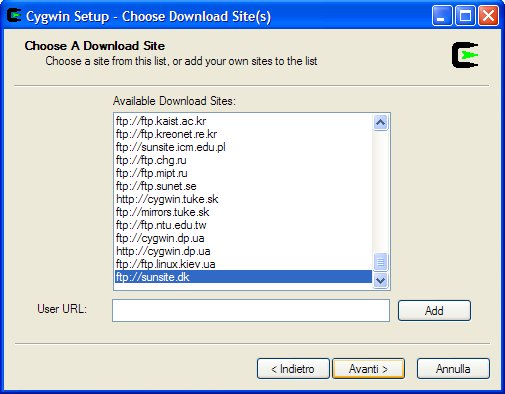The width and height of the screenshot is (505, 394).
Task: Close the Cygwin Setup window
Action: pos(488,16)
